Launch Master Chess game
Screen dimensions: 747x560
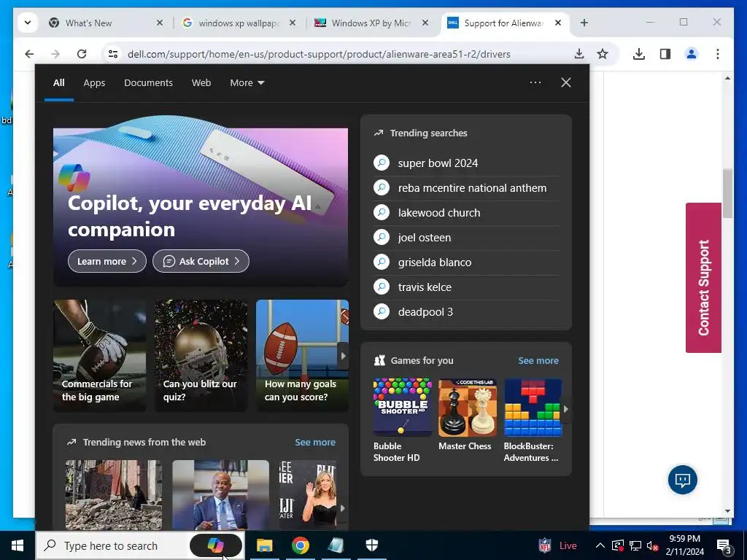tap(467, 415)
